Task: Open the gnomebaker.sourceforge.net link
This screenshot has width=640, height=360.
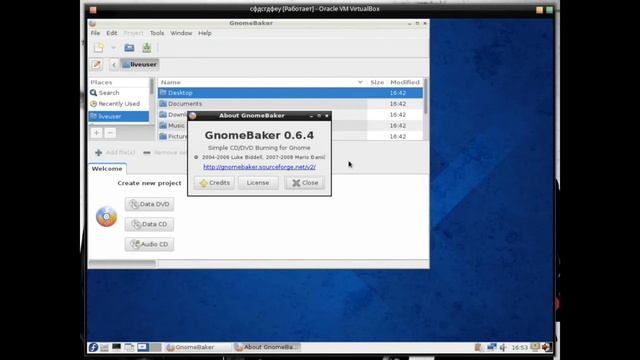Action: click(259, 167)
